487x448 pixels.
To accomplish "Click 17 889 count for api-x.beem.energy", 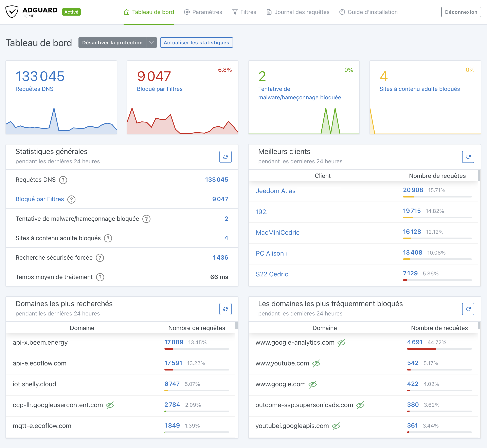I will [x=174, y=342].
